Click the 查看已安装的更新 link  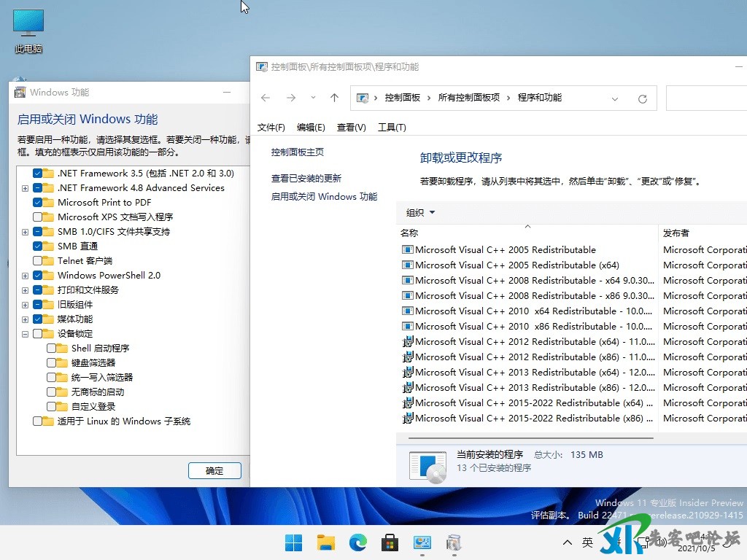coord(306,178)
